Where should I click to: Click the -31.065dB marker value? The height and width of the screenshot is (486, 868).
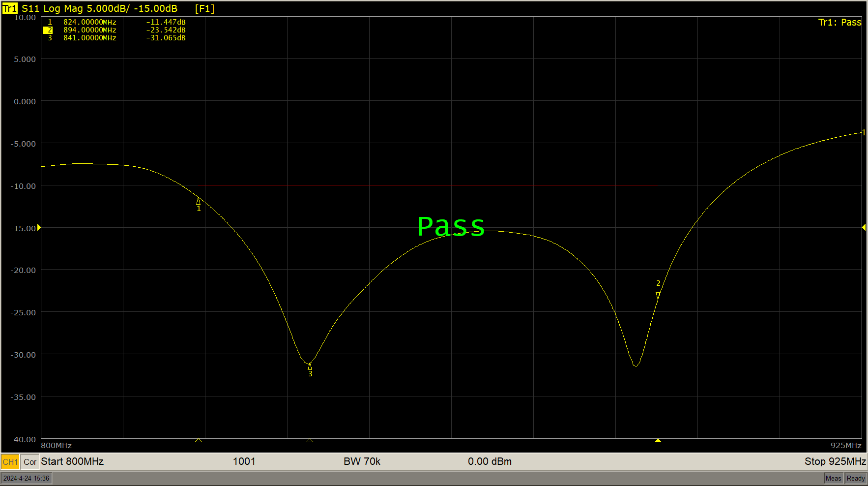coord(166,38)
